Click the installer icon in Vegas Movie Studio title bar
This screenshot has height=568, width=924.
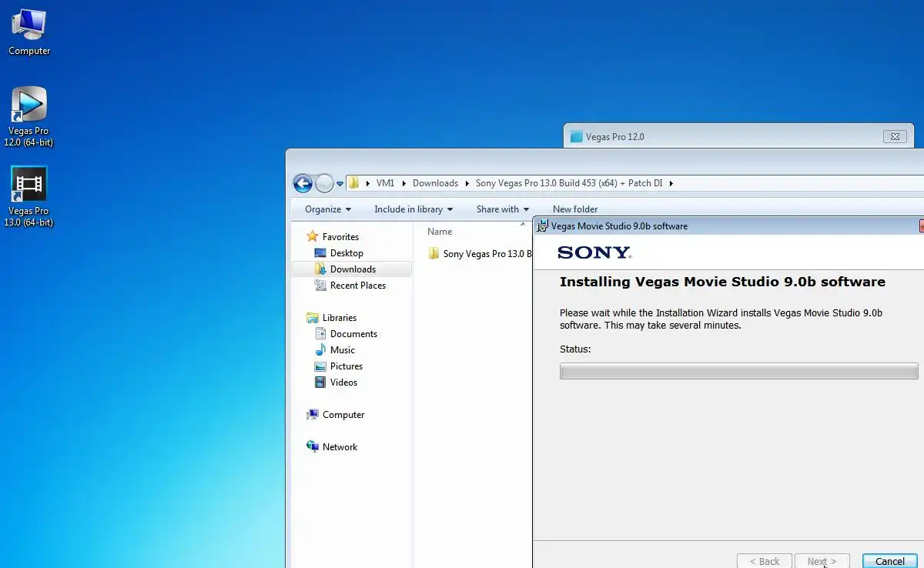coord(542,226)
